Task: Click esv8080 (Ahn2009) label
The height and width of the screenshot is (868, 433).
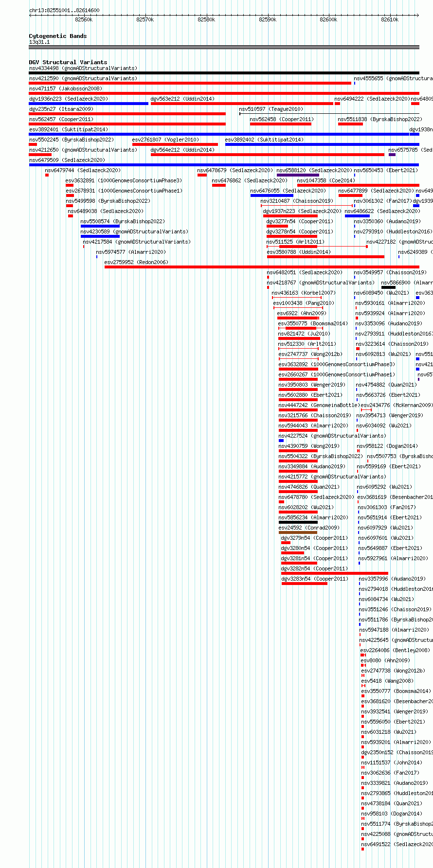Action: pos(386,660)
